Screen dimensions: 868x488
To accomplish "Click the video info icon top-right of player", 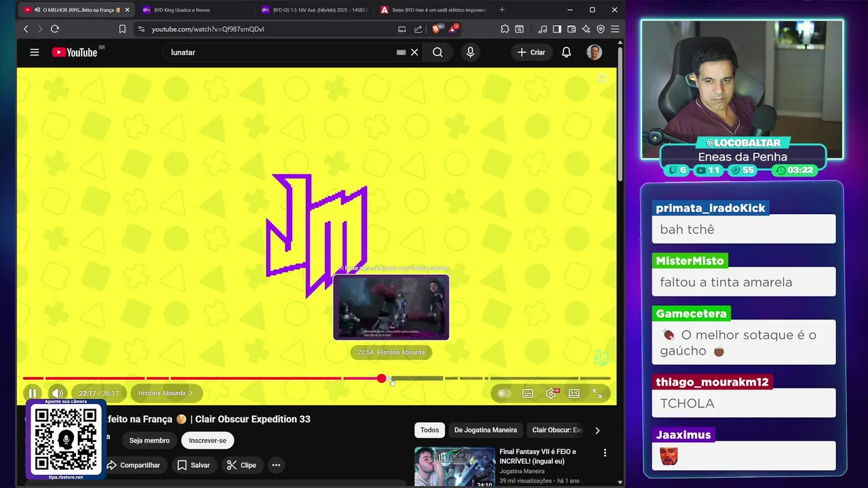I will (x=601, y=79).
